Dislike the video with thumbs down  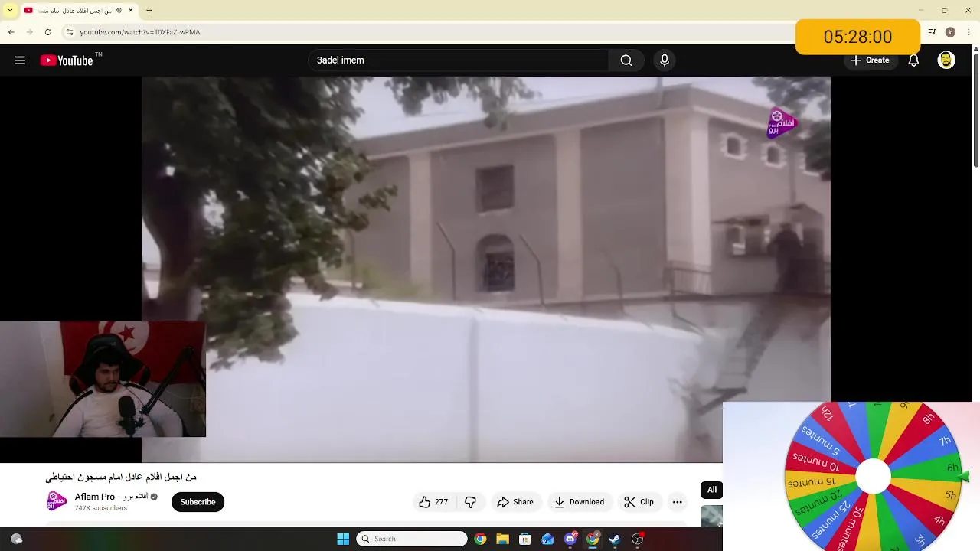point(470,502)
